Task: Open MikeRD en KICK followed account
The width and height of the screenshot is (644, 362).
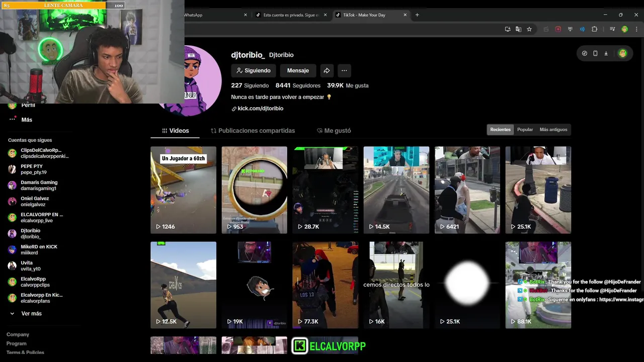Action: 33,250
